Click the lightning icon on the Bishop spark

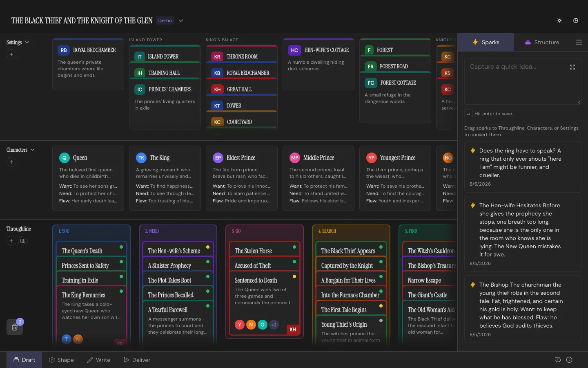pos(473,285)
